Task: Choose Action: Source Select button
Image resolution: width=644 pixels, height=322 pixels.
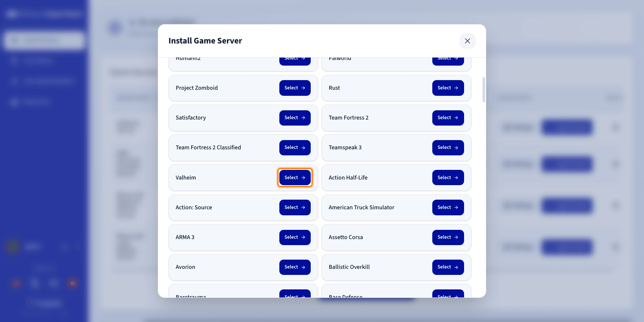Action: click(x=295, y=207)
